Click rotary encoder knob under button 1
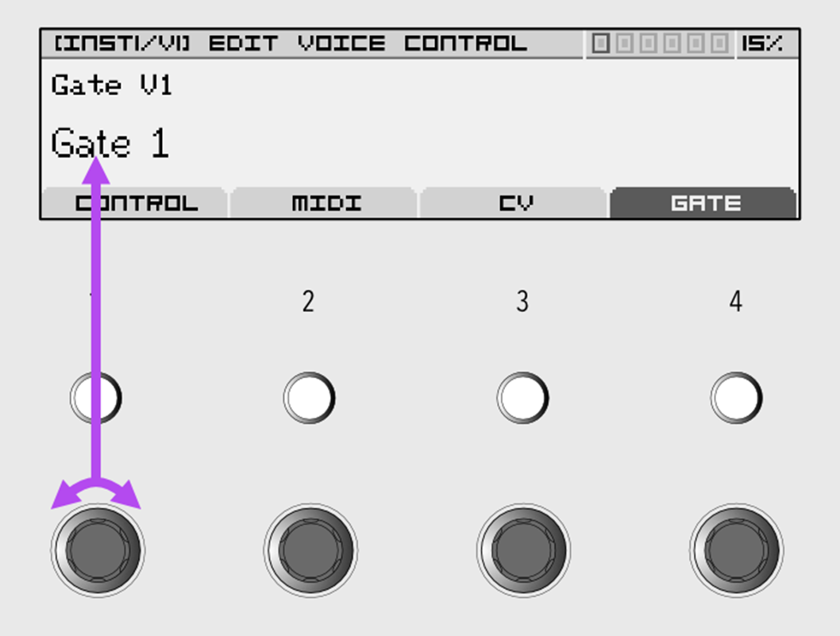 pos(98,550)
